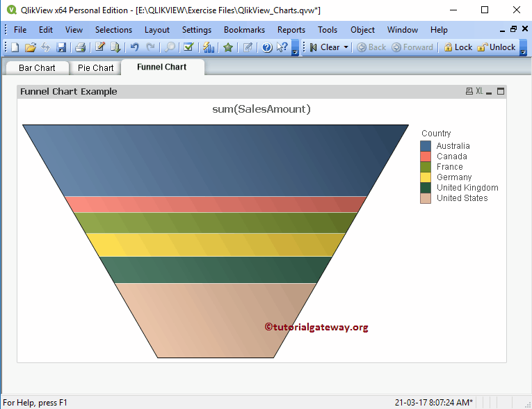
Task: Expand standard toolbar options arrow
Action: (295, 47)
